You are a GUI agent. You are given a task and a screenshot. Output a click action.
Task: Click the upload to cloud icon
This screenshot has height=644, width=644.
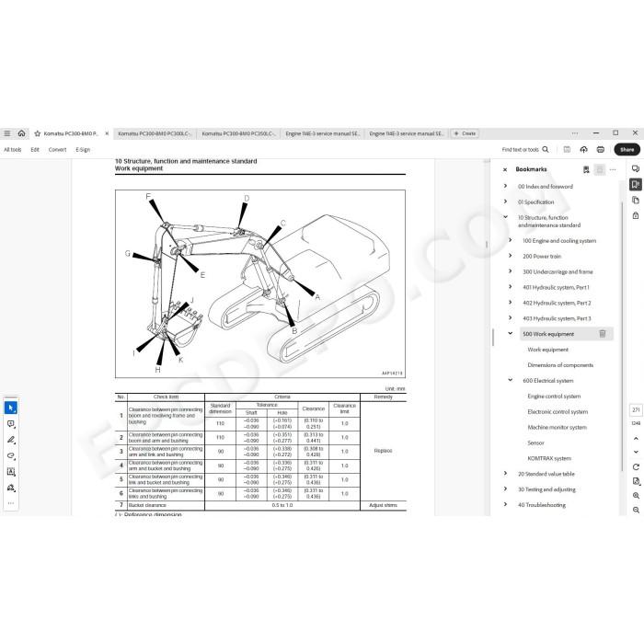click(583, 149)
